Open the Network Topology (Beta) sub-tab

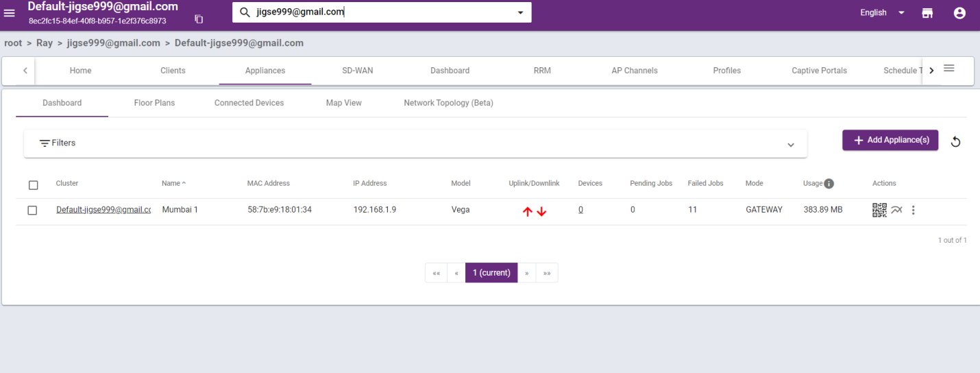click(x=448, y=103)
